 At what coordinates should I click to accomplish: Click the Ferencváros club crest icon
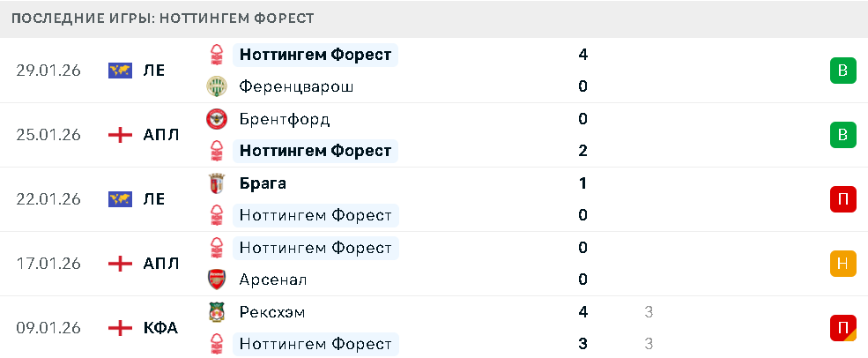click(216, 86)
